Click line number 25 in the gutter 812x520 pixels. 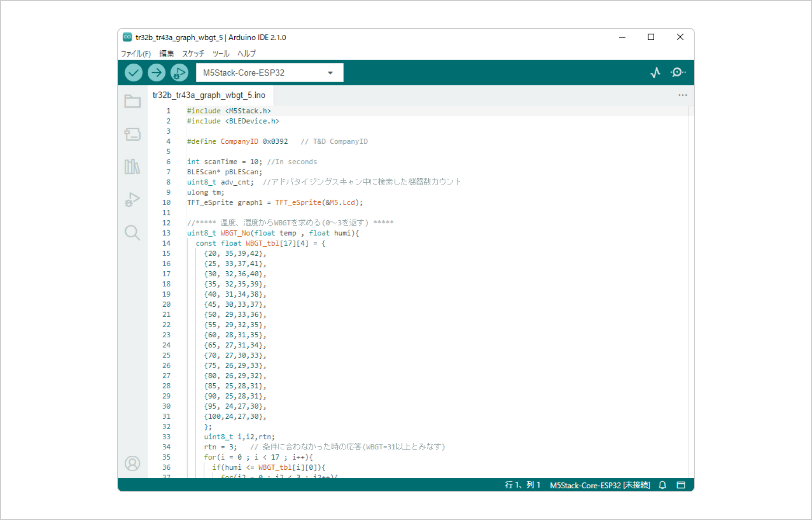click(166, 356)
